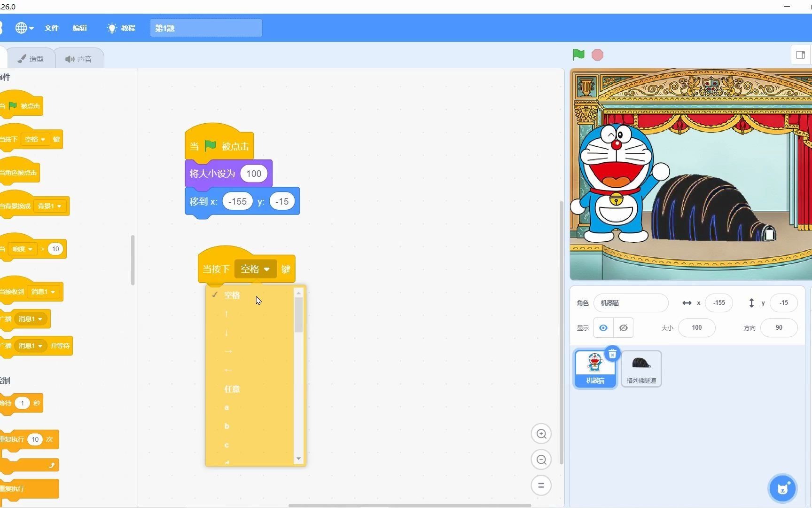
Task: Click the project title field 第1题
Action: (206, 28)
